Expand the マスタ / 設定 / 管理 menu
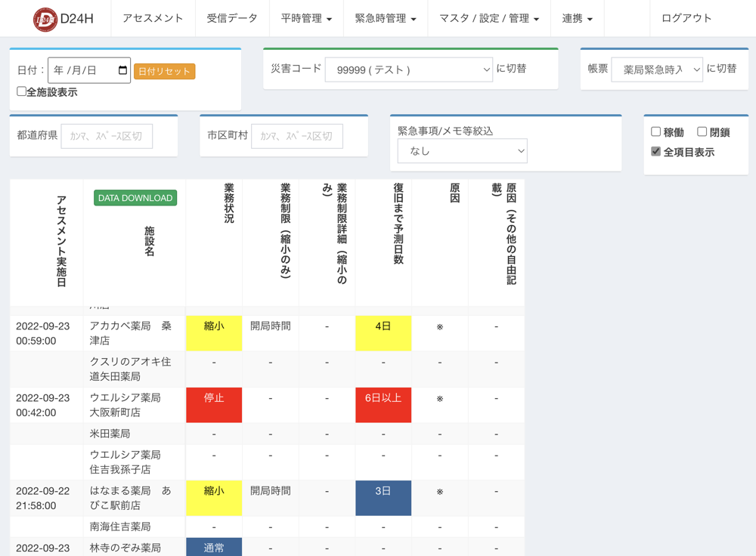This screenshot has width=756, height=556. (x=489, y=18)
